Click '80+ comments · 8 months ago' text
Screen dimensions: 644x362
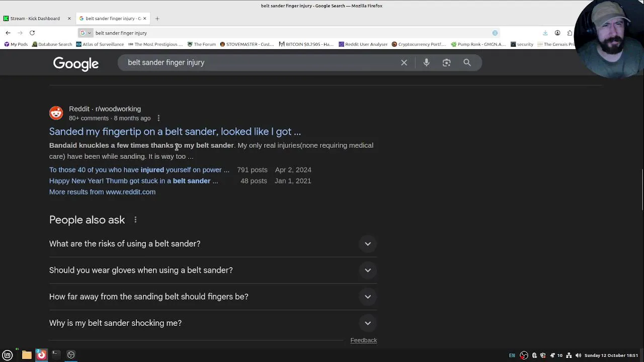[x=110, y=118]
